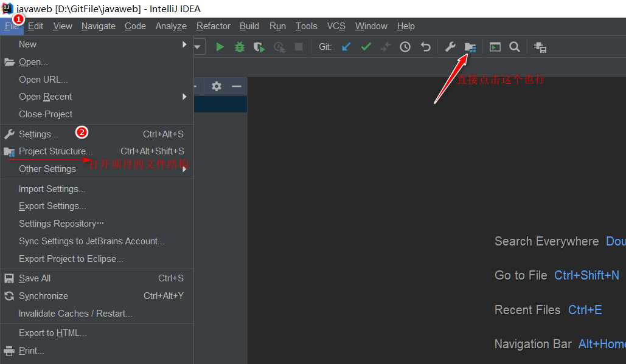Image resolution: width=626 pixels, height=364 pixels.
Task: Select Settings... in File menu
Action: [x=97, y=134]
